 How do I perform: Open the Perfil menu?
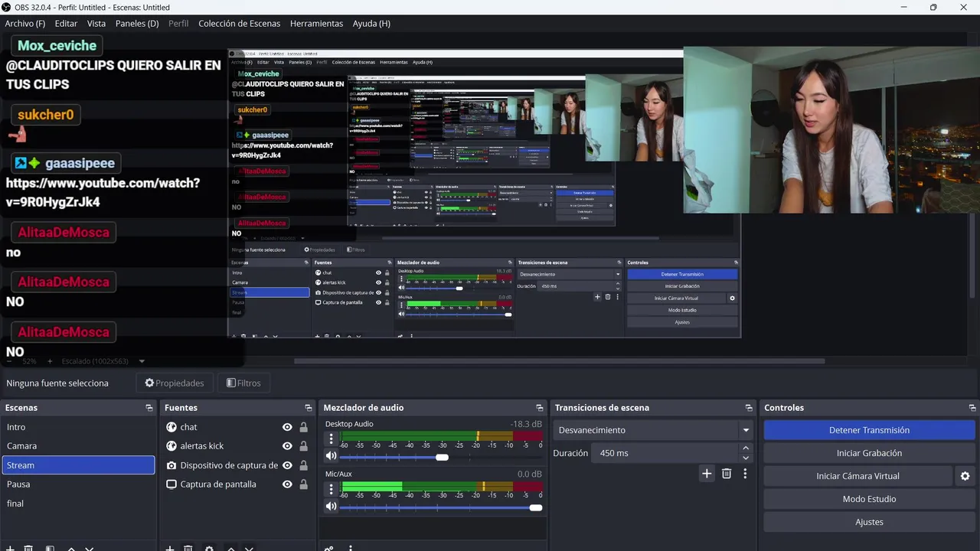178,24
